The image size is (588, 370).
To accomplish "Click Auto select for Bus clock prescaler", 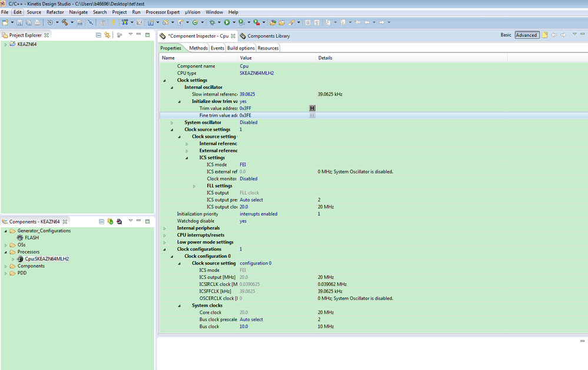I will point(251,319).
